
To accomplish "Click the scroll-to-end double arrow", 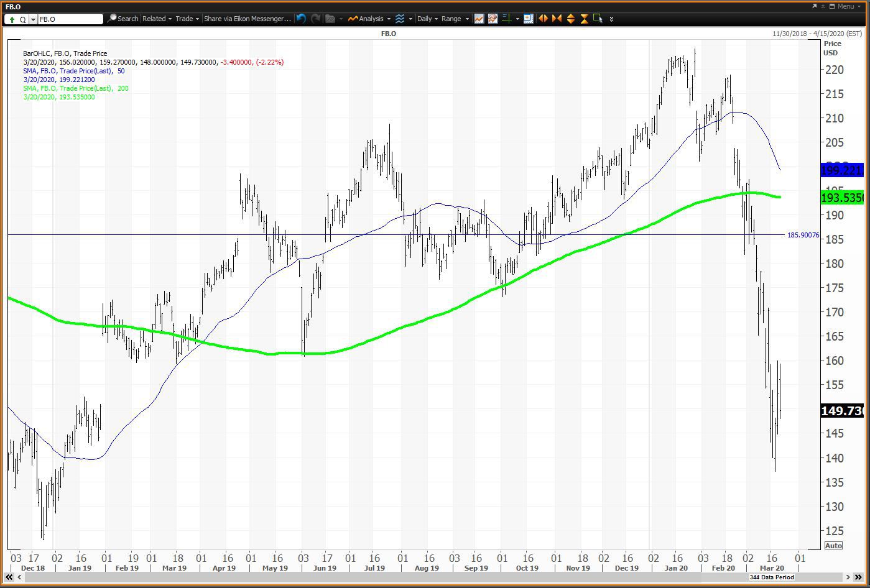I will coord(859,577).
